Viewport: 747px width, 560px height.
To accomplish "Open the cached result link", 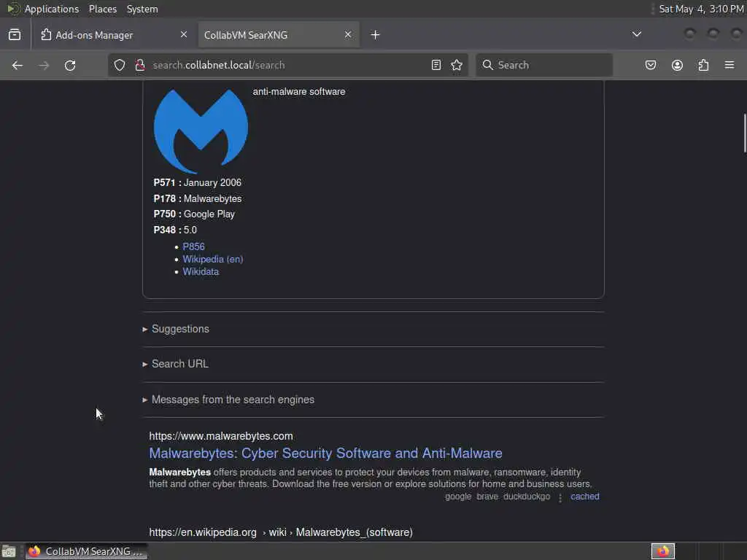I will 584,496.
